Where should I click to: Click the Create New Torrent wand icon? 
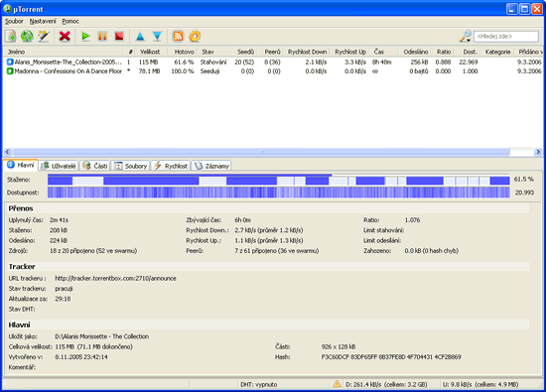(x=44, y=36)
